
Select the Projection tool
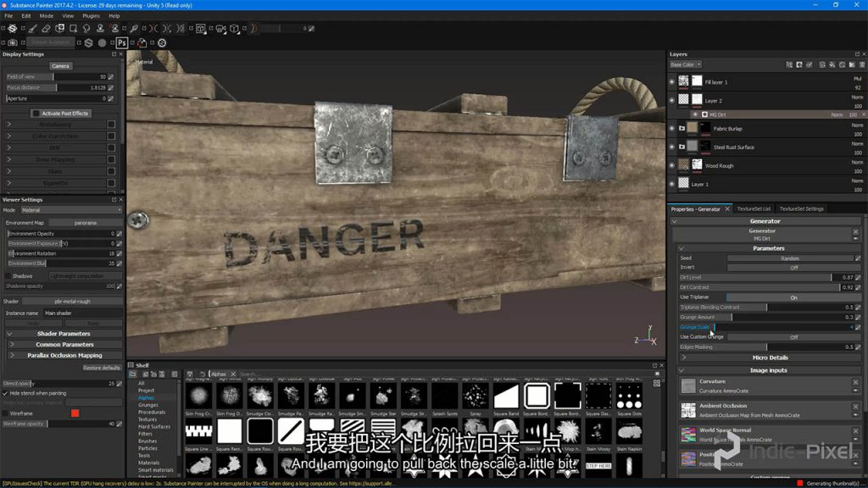[60, 28]
